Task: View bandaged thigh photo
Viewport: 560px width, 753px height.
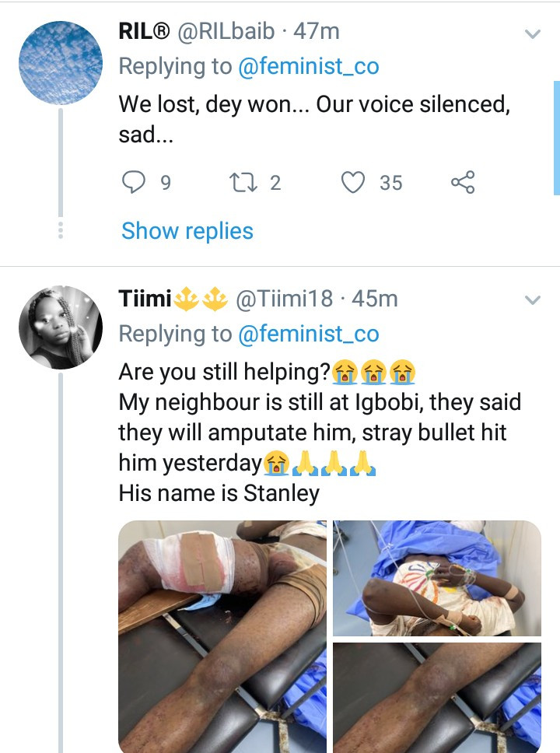Action: pos(222,637)
